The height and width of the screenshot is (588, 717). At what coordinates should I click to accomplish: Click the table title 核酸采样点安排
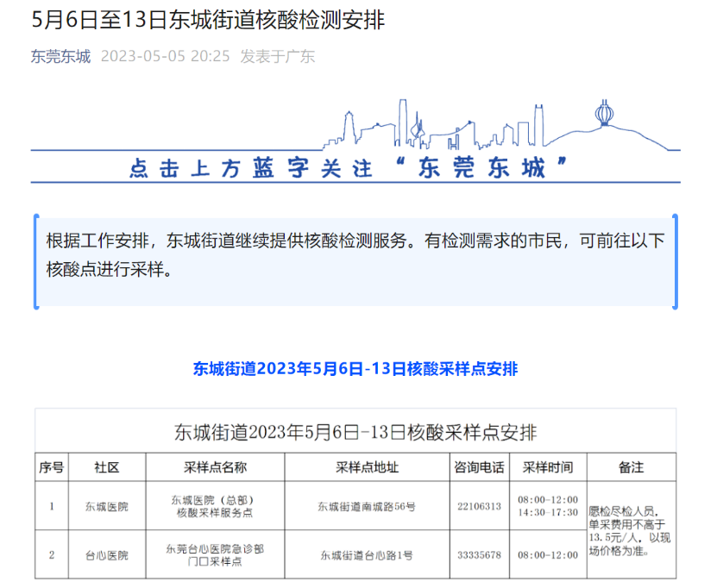click(x=359, y=433)
